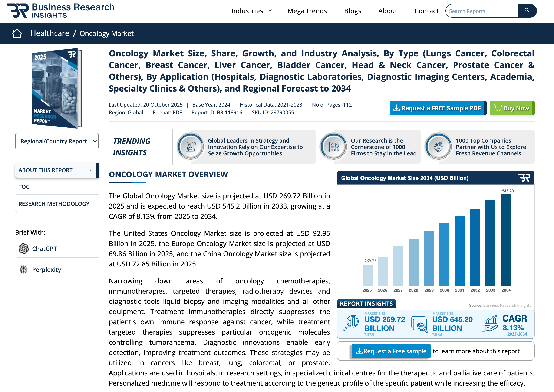Expand the About This Report arrow
This screenshot has width=554, height=392.
[x=90, y=170]
